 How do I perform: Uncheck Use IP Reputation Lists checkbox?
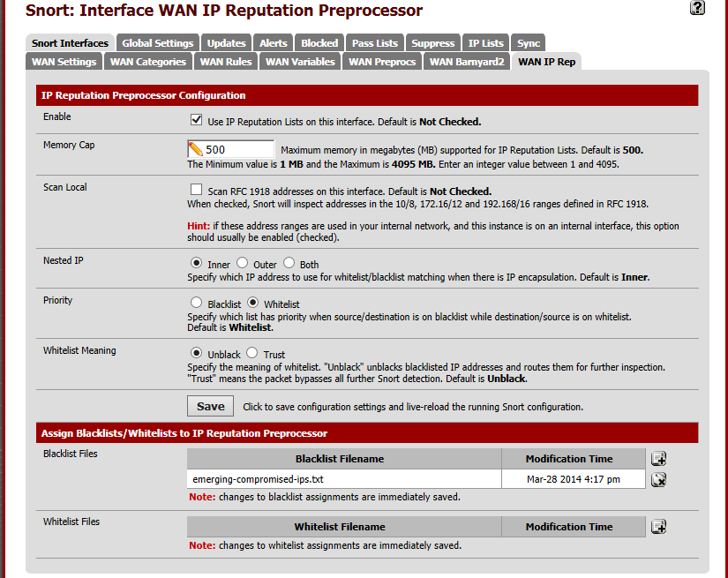point(197,121)
